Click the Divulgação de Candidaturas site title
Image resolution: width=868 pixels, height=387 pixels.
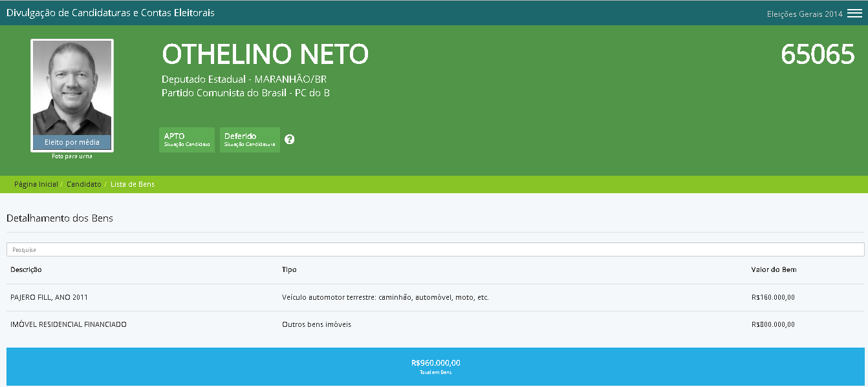[111, 13]
